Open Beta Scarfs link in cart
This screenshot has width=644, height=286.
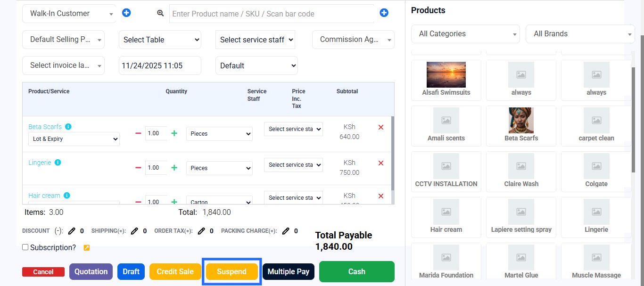click(x=45, y=127)
